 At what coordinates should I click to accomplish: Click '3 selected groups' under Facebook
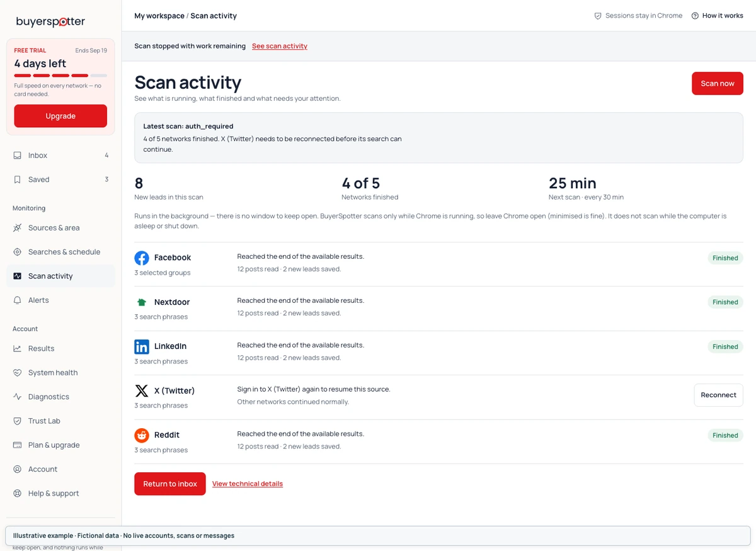click(163, 273)
